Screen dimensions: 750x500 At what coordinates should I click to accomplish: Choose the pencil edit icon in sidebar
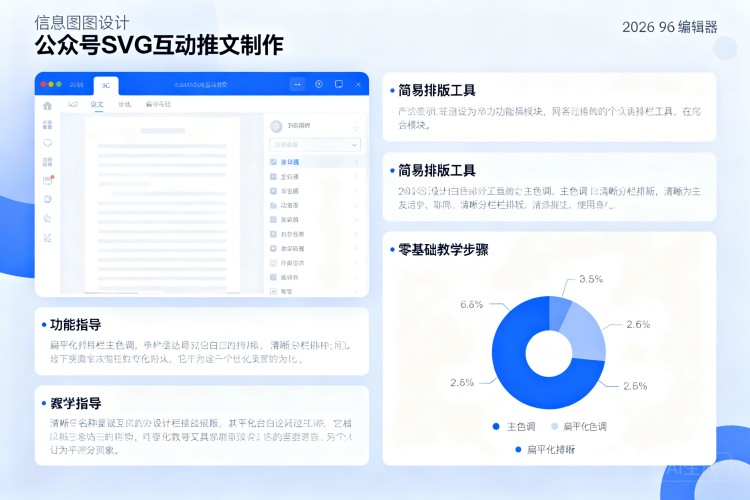coord(47,237)
